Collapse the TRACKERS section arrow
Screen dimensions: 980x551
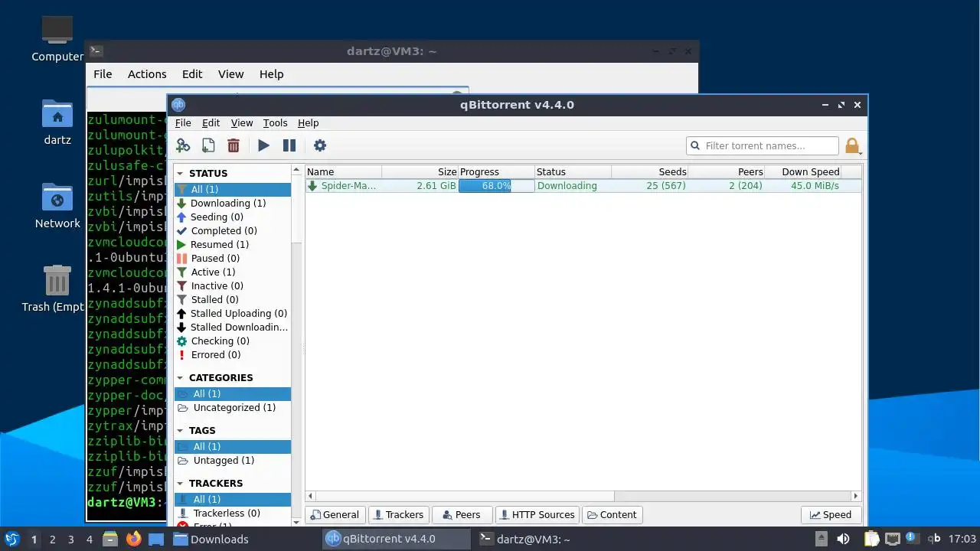point(181,483)
